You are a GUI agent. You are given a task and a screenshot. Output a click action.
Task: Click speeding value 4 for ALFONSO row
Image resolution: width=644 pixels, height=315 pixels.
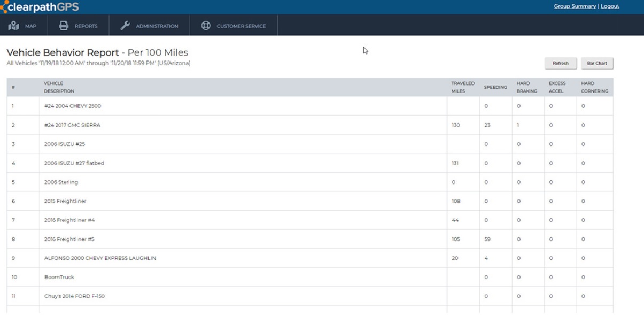click(486, 258)
